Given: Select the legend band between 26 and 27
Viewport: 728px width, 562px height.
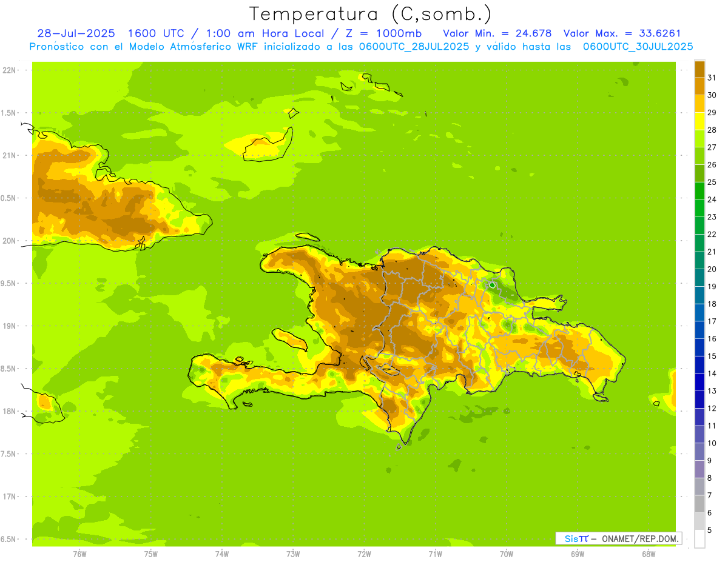Looking at the screenshot, I should point(699,156).
